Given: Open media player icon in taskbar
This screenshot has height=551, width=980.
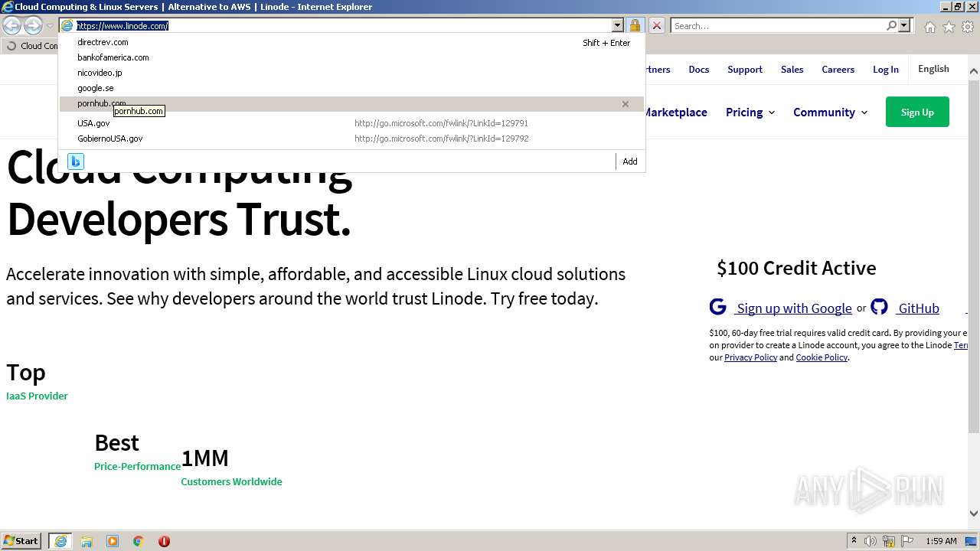Looking at the screenshot, I should (x=113, y=541).
